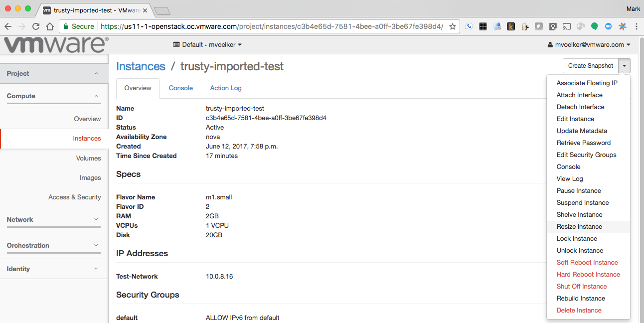Screen dimensions: 644x323
Task: Collapse the Compute sidebar section
Action: pos(54,96)
